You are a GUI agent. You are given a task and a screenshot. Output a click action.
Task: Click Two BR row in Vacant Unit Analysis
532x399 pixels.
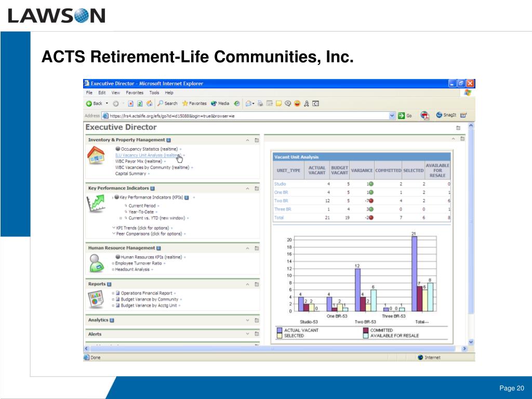362,201
